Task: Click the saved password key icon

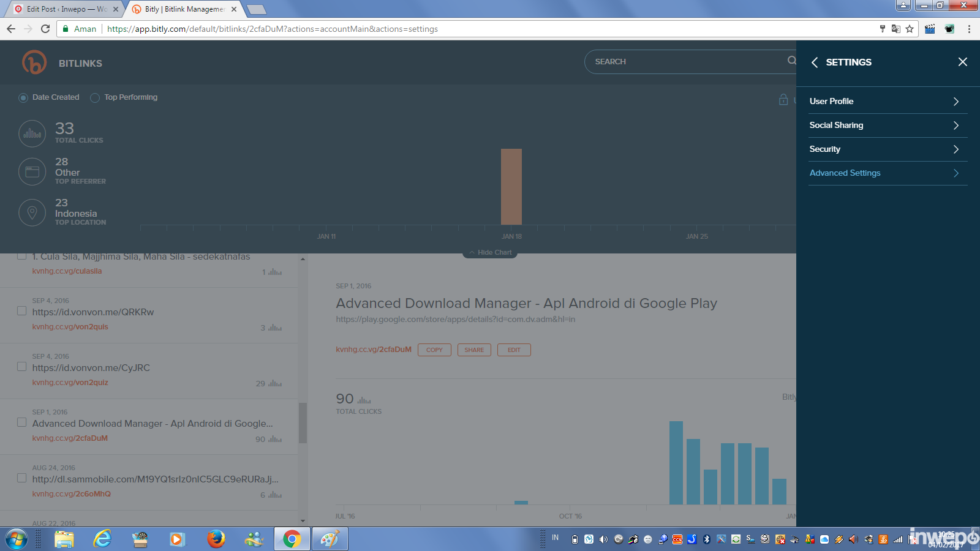Action: click(883, 29)
